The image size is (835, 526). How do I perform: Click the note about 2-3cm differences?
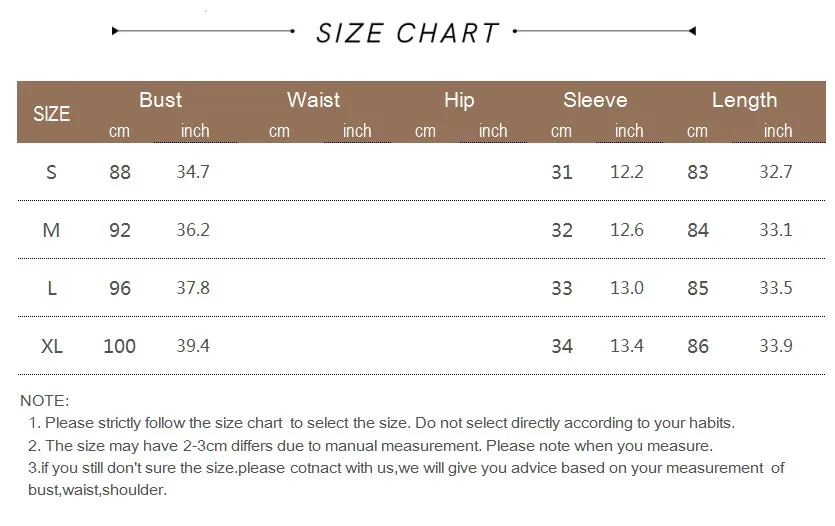click(x=370, y=446)
